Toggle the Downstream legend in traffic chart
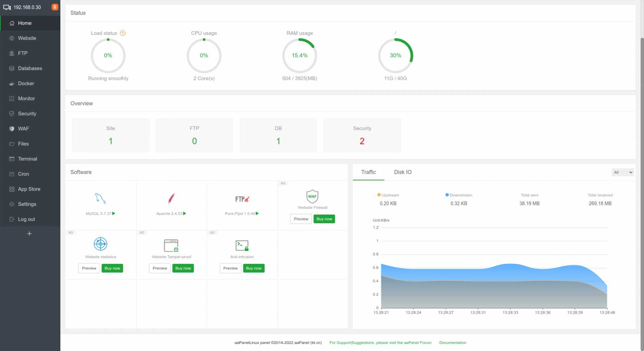This screenshot has height=351, width=644. pos(459,195)
